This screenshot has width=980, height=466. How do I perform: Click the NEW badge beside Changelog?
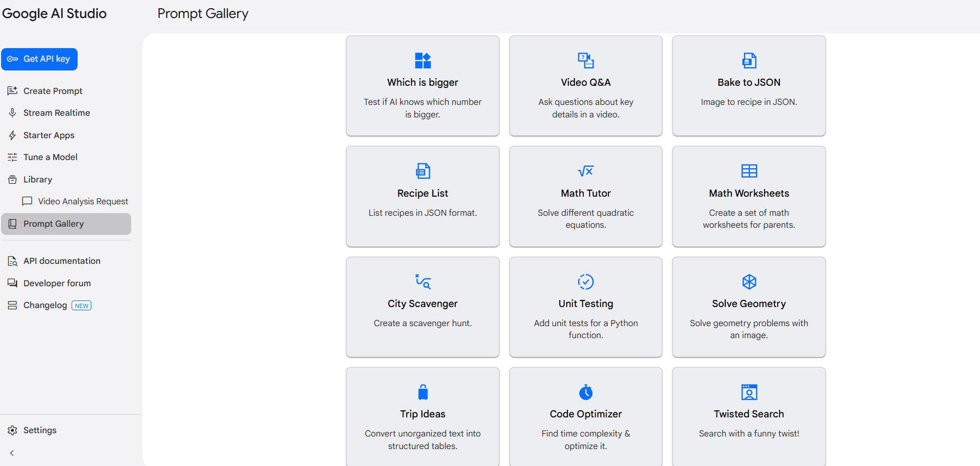point(81,305)
